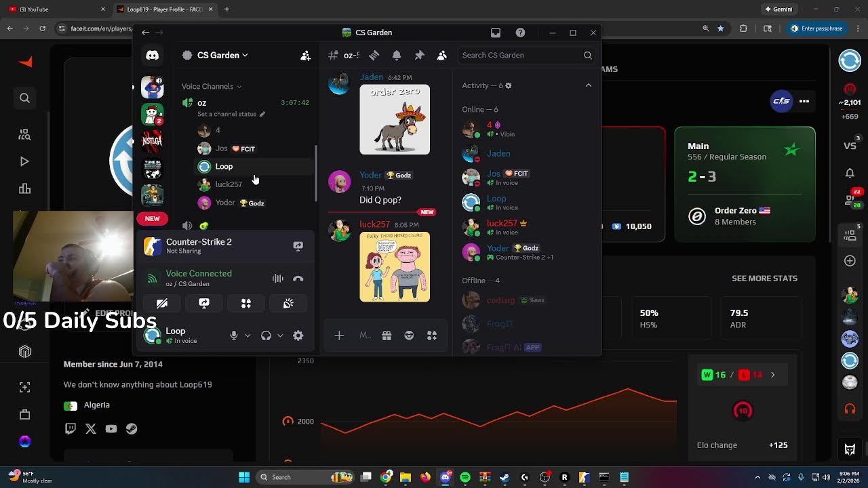Toggle member list visibility icon

(442, 56)
